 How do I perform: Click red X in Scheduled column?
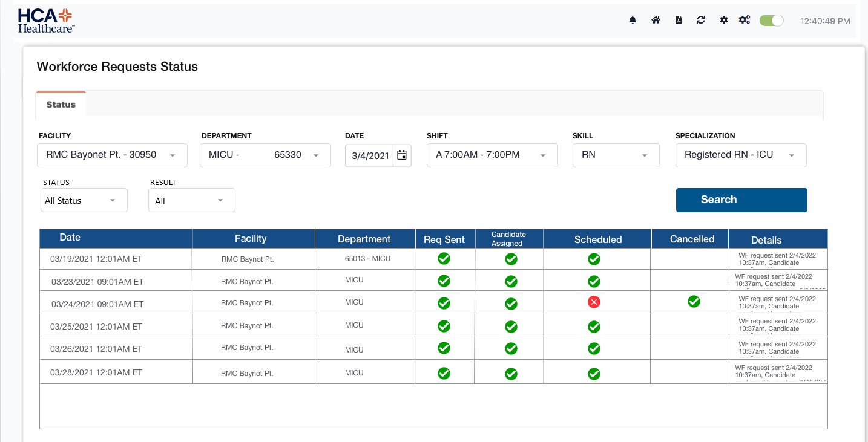pyautogui.click(x=594, y=302)
